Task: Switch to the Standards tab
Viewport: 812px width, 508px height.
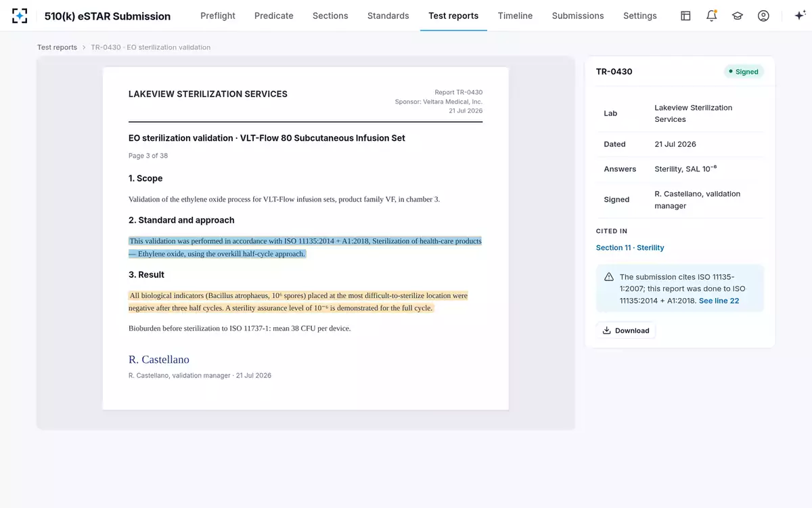Action: 388,16
